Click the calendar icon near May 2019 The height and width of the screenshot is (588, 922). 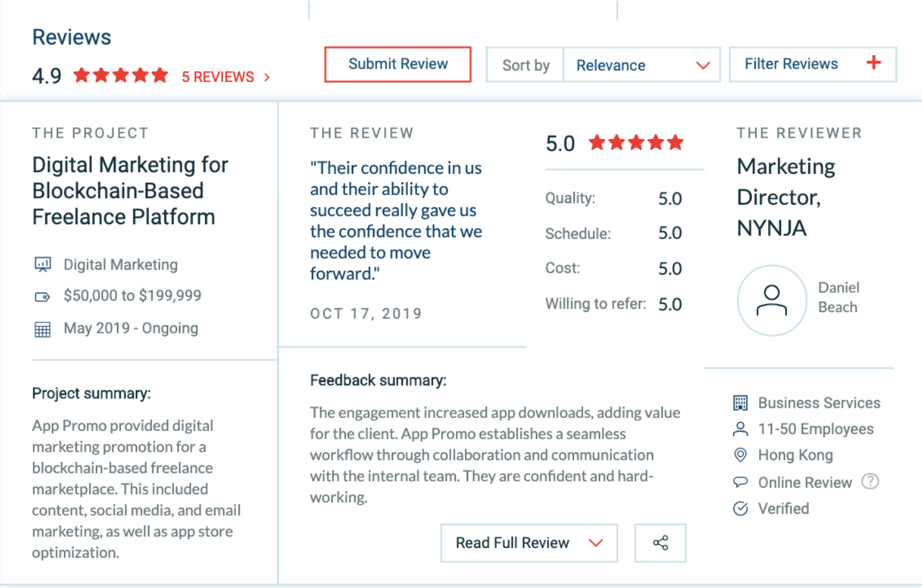pos(42,330)
